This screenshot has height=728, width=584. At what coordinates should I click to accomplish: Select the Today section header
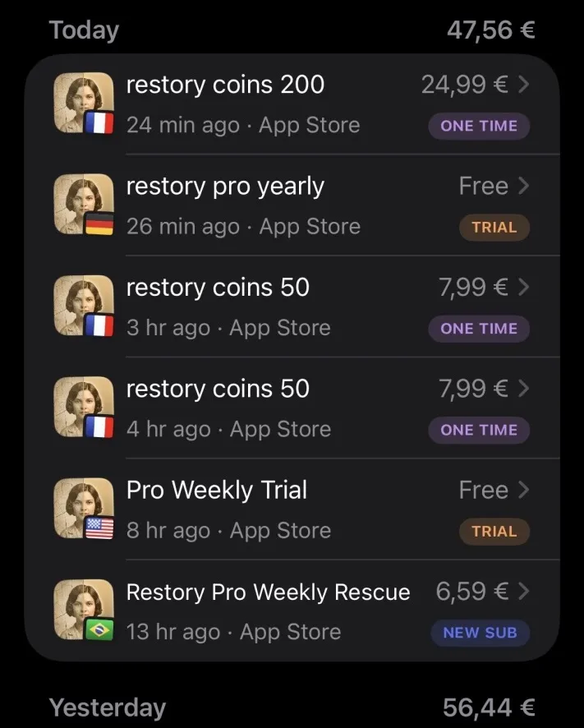point(83,29)
